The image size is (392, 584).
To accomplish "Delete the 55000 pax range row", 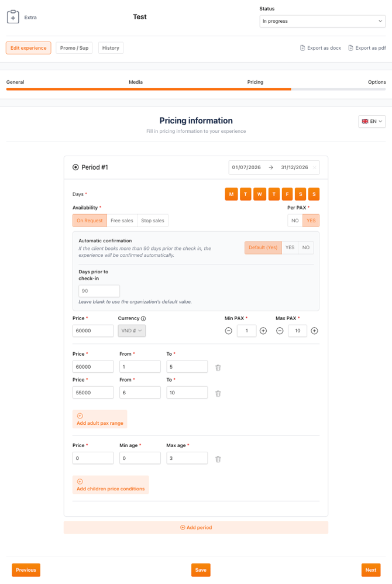I will coord(218,393).
